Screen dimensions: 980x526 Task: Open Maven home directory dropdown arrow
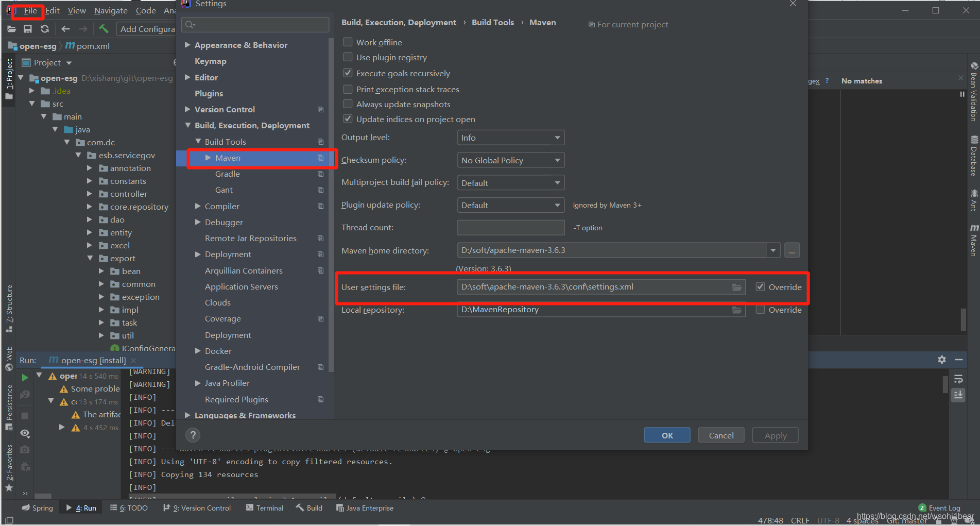click(773, 250)
